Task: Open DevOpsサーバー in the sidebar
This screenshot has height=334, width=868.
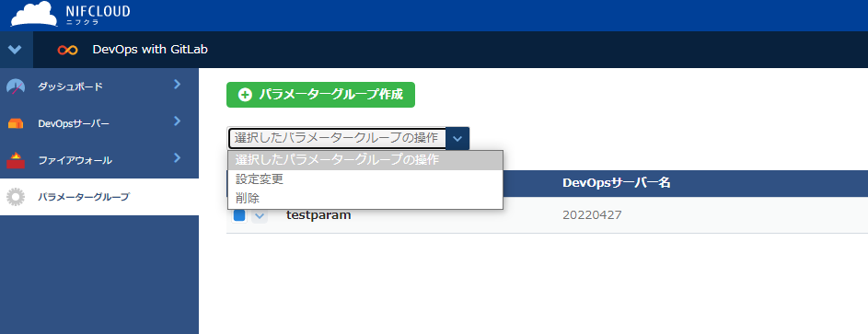Action: (x=99, y=123)
